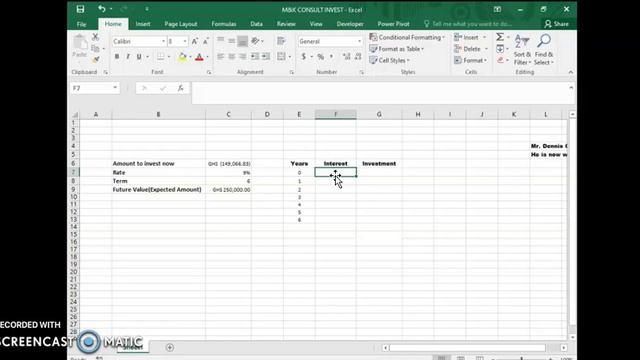The image size is (640, 360).
Task: Expand Conditional Formatting menu
Action: (x=407, y=37)
